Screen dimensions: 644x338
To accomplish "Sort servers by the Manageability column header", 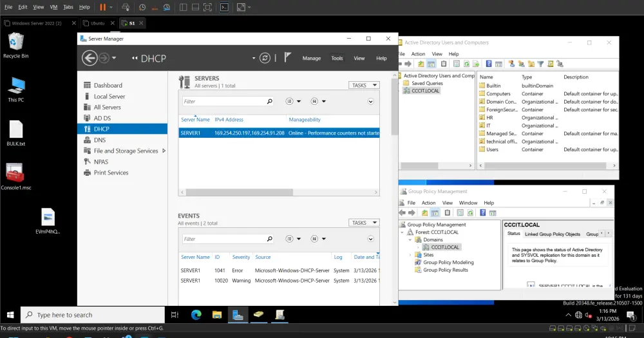I will point(305,120).
